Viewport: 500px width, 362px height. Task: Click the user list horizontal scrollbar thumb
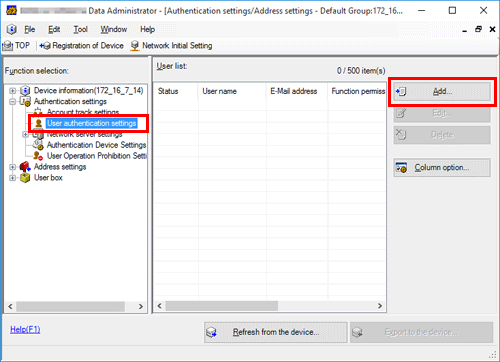(222, 306)
